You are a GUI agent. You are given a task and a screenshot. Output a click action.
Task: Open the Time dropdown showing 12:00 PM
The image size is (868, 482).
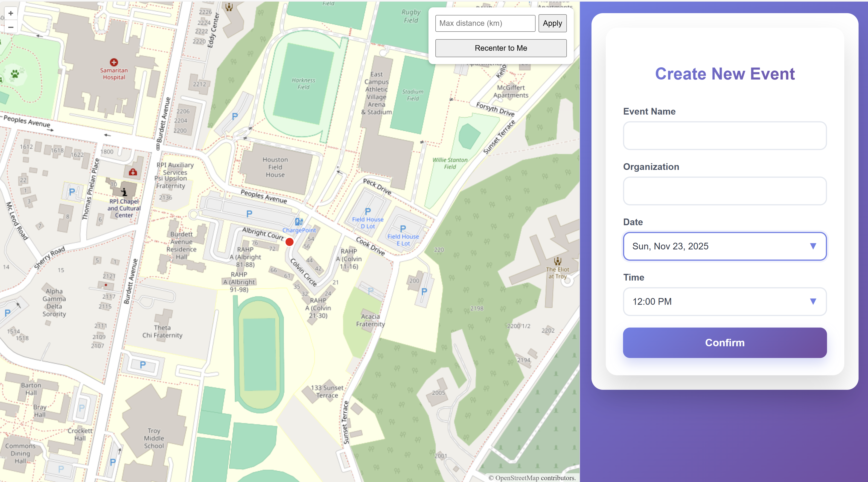(725, 302)
